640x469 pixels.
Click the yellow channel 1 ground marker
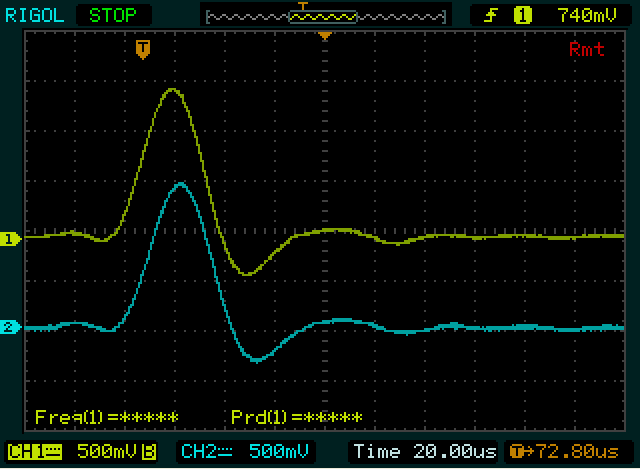click(10, 238)
